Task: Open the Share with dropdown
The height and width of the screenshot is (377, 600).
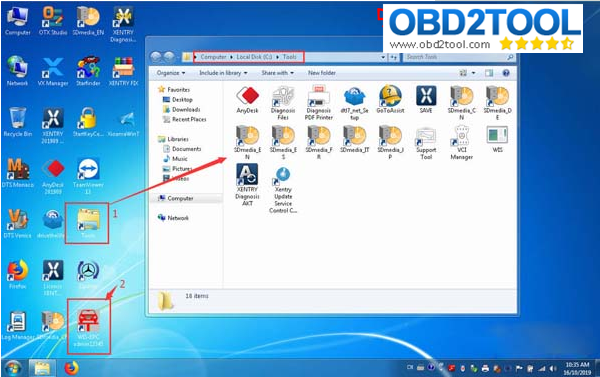Action: 277,73
